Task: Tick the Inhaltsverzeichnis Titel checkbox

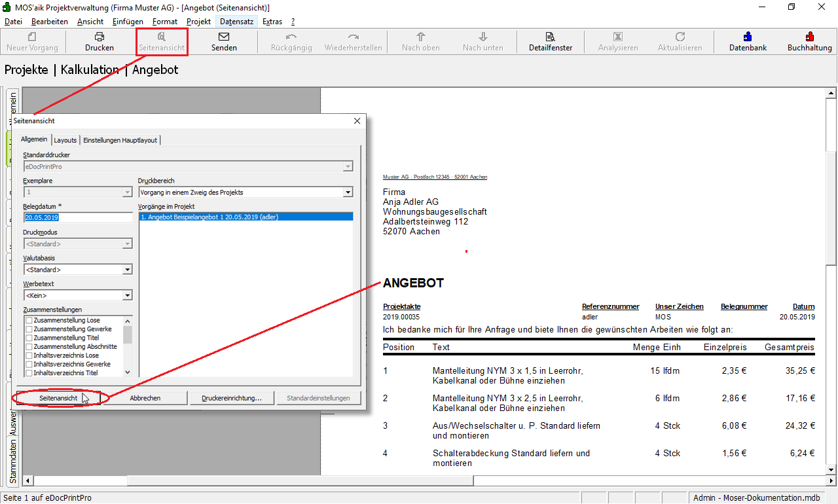Action: 29,373
